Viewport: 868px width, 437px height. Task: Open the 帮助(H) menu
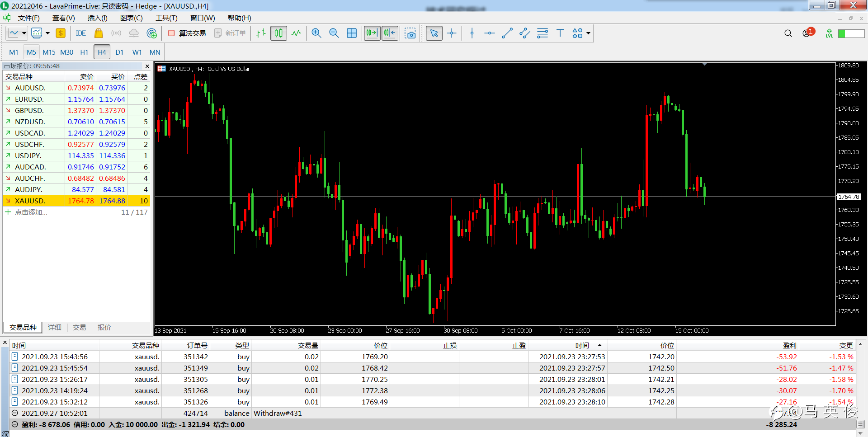point(239,18)
